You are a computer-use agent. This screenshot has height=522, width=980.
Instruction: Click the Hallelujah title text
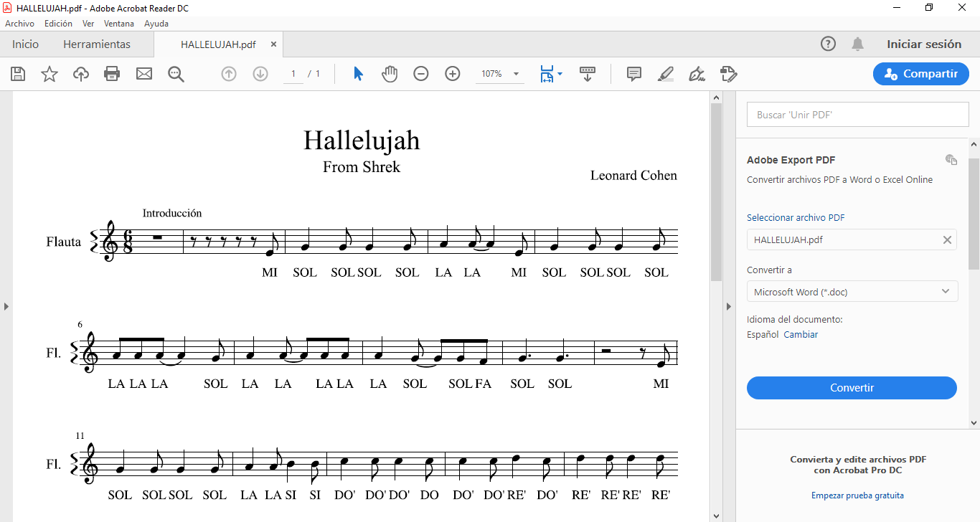click(x=362, y=140)
